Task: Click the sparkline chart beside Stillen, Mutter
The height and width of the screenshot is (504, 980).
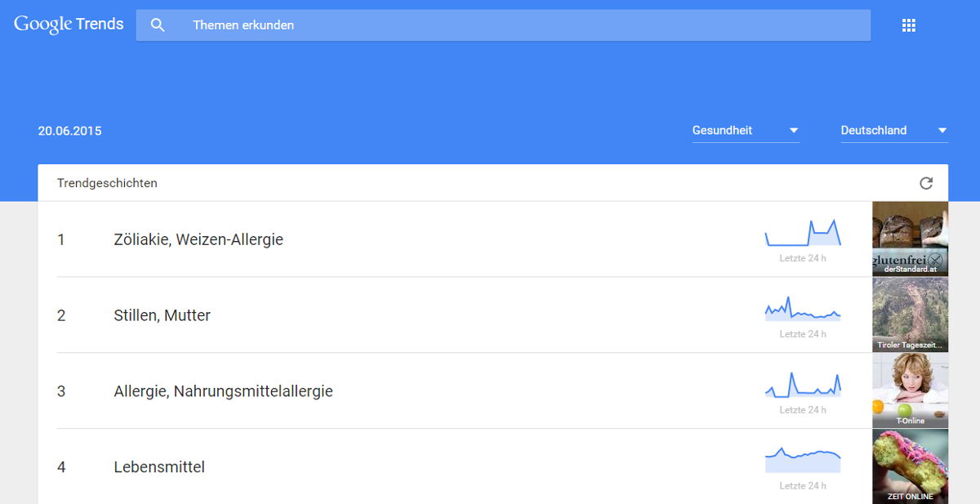Action: (x=803, y=309)
